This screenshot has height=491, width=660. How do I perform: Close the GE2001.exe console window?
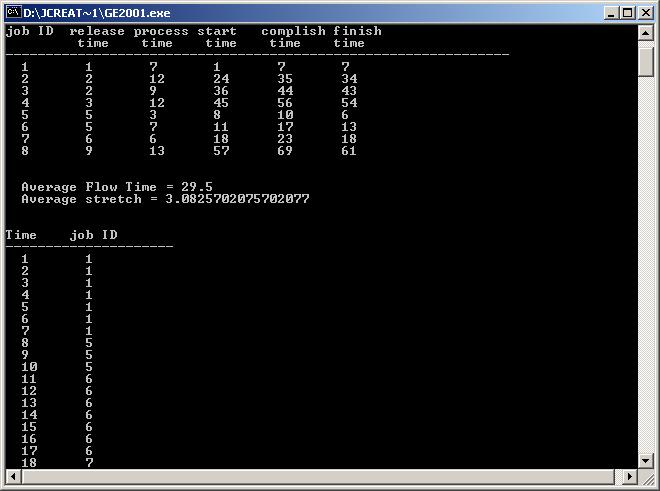coord(646,13)
